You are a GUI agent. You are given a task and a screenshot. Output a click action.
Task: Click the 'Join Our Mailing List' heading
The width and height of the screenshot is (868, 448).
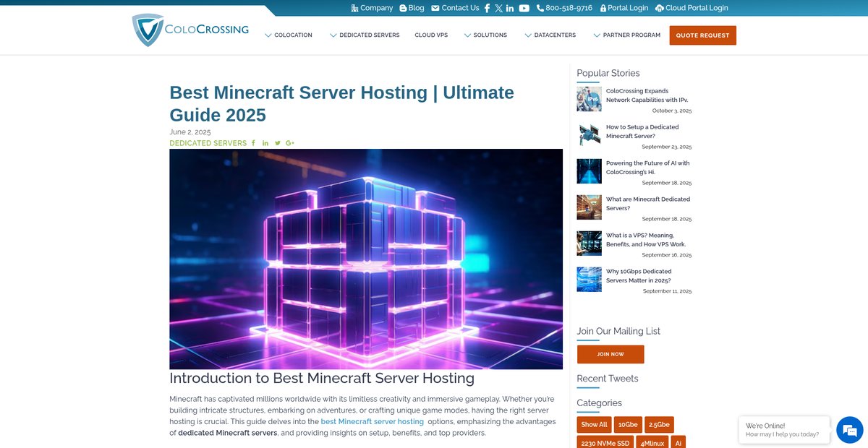(x=618, y=331)
